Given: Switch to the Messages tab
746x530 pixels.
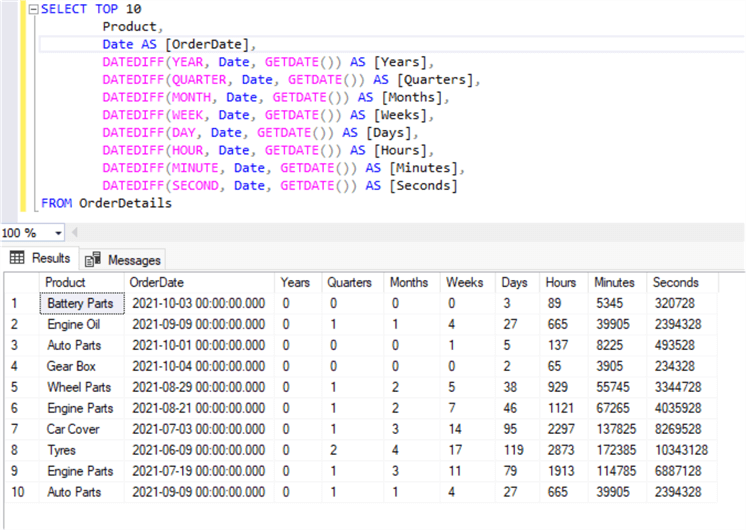Looking at the screenshot, I should point(123,260).
